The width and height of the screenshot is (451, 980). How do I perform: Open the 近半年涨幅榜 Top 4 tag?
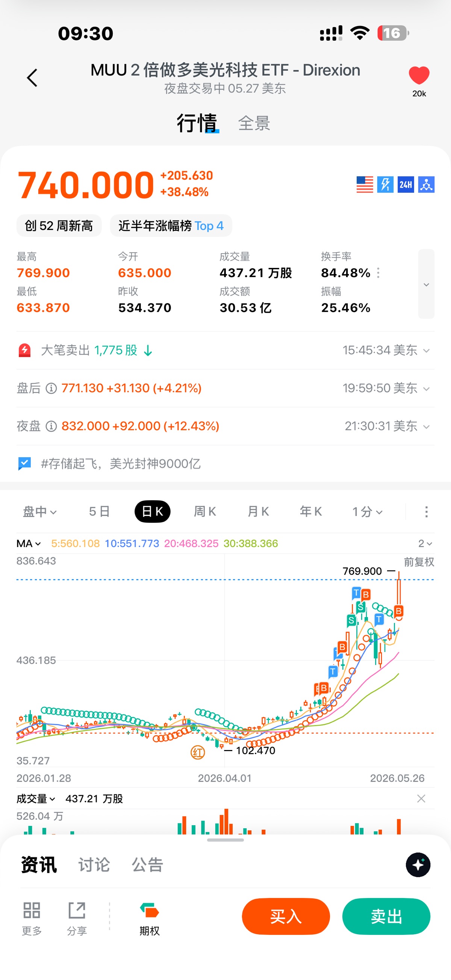point(171,225)
